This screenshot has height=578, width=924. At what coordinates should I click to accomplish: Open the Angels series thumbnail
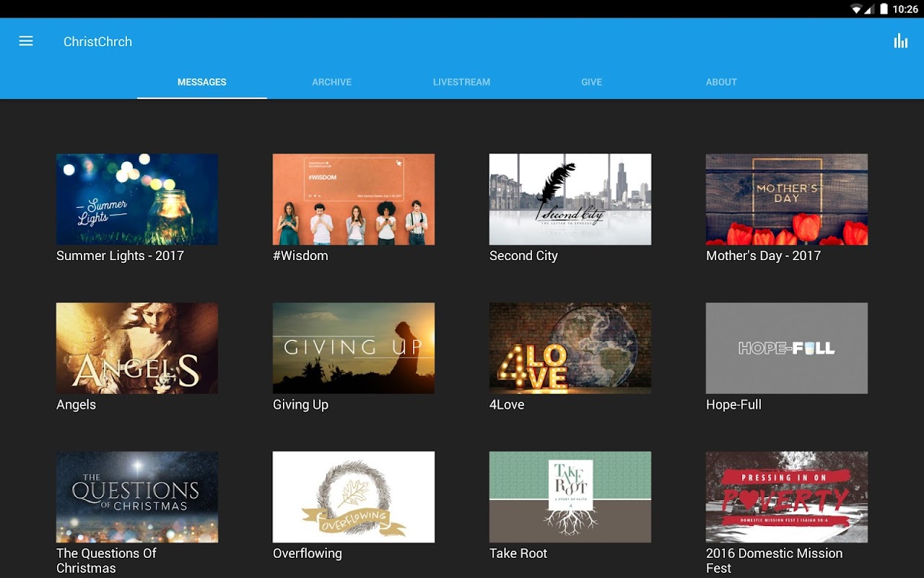click(137, 348)
